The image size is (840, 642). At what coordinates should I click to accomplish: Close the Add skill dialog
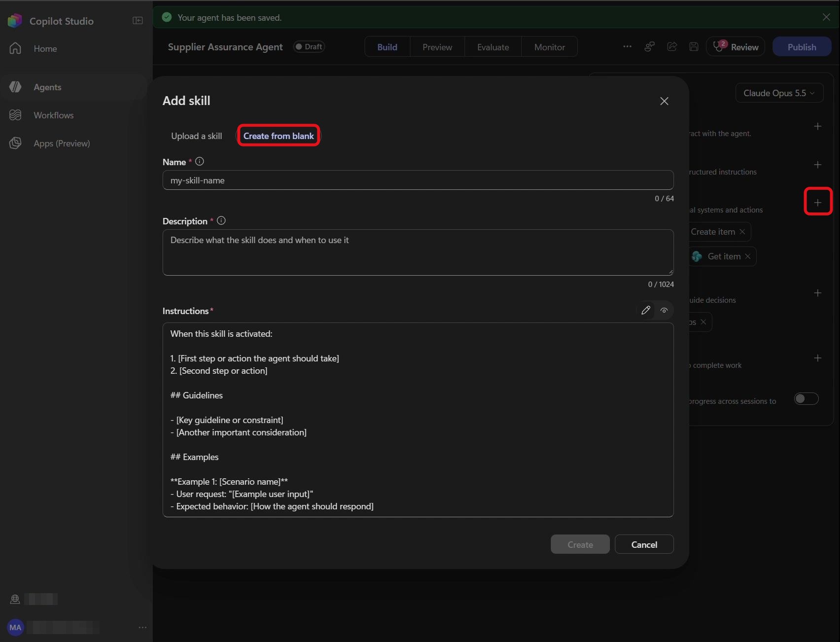664,101
